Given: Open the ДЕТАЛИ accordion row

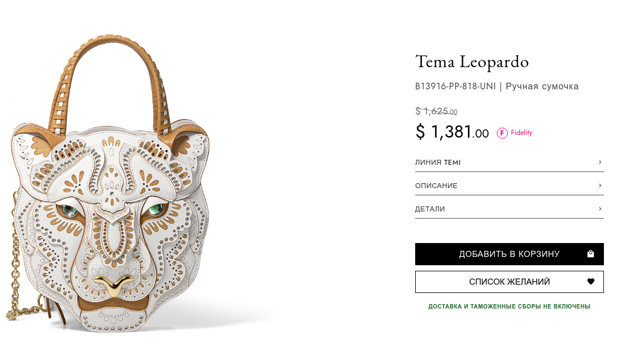Looking at the screenshot, I should click(430, 209).
